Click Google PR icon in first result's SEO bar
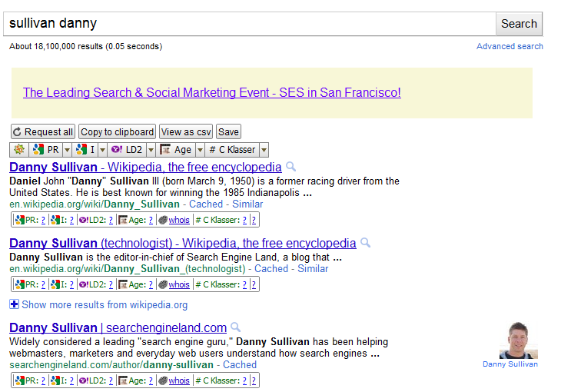This screenshot has height=392, width=581. pyautogui.click(x=20, y=220)
